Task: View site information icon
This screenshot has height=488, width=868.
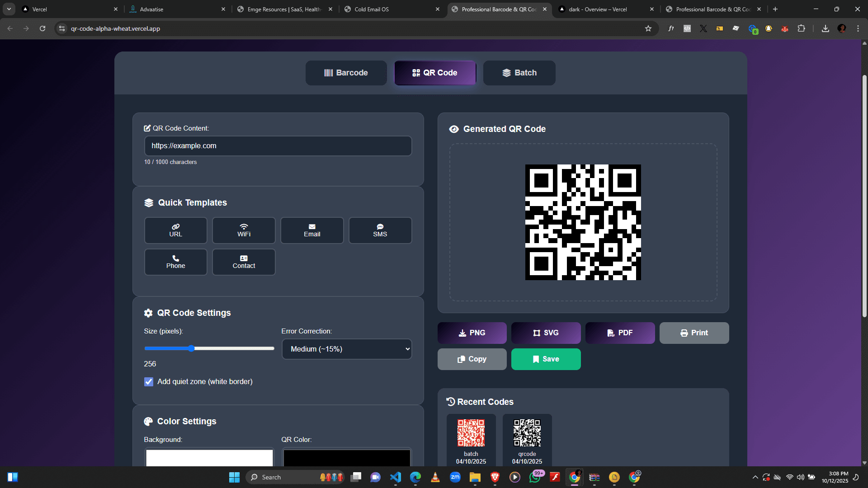Action: 62,28
